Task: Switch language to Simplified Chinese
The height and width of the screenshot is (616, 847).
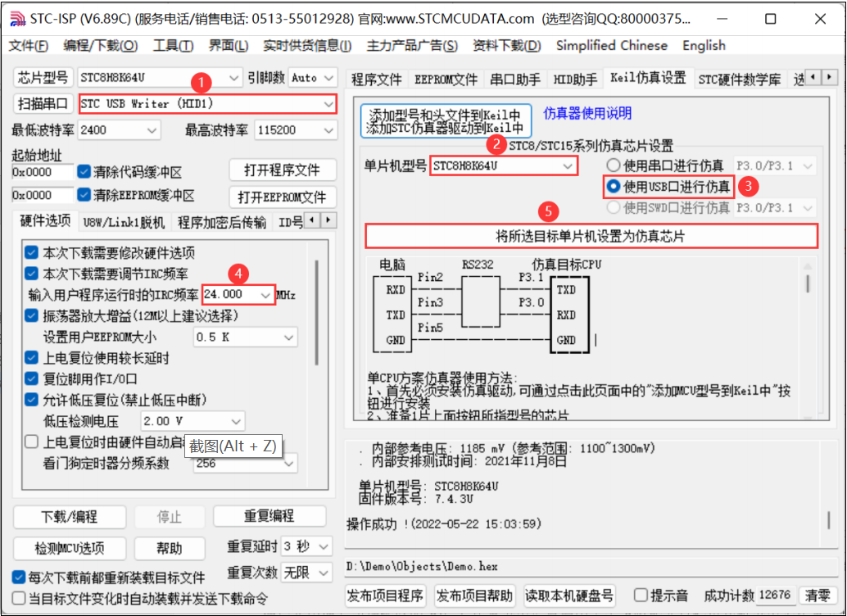Action: coord(611,45)
